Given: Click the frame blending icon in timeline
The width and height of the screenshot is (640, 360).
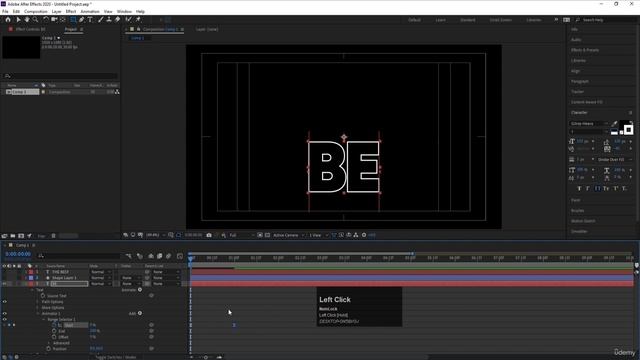Looking at the screenshot, I should [x=160, y=256].
